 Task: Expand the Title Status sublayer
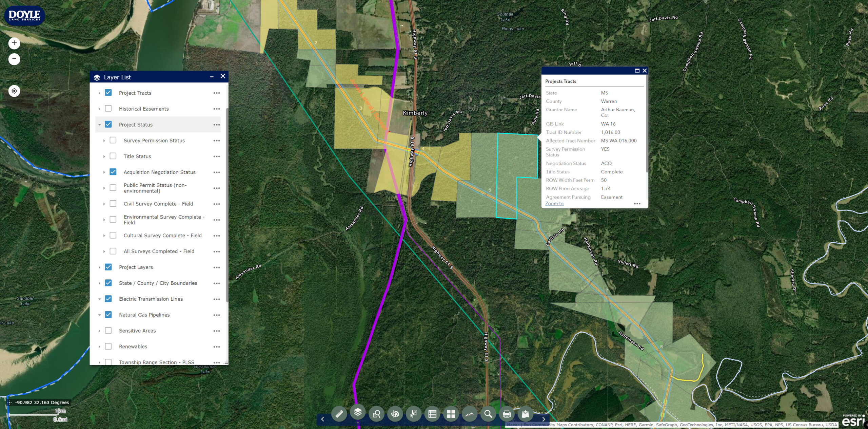(104, 156)
